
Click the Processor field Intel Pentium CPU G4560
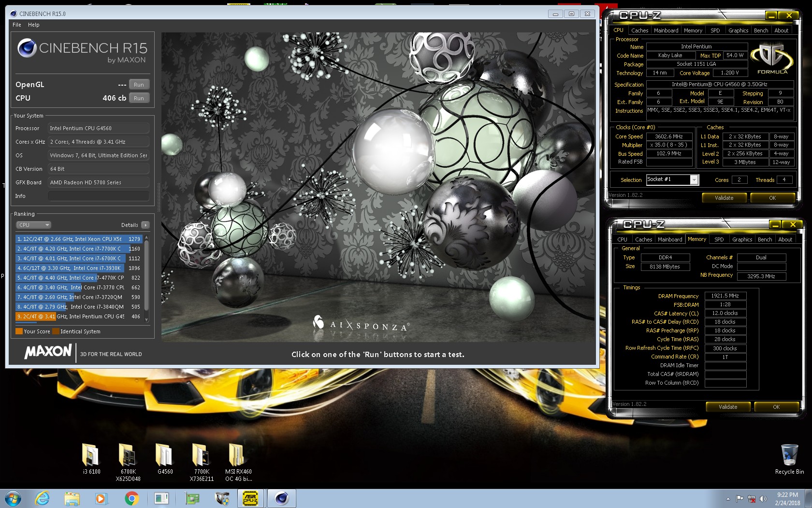(98, 128)
